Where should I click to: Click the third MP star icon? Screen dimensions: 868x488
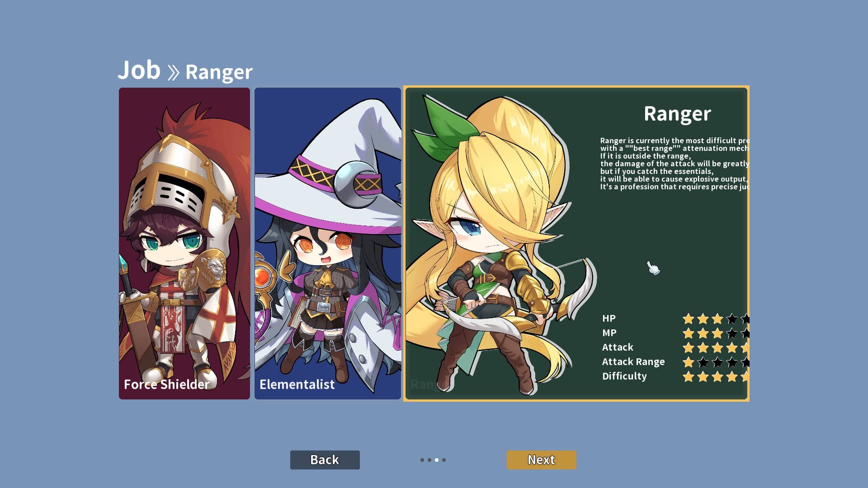click(x=717, y=333)
